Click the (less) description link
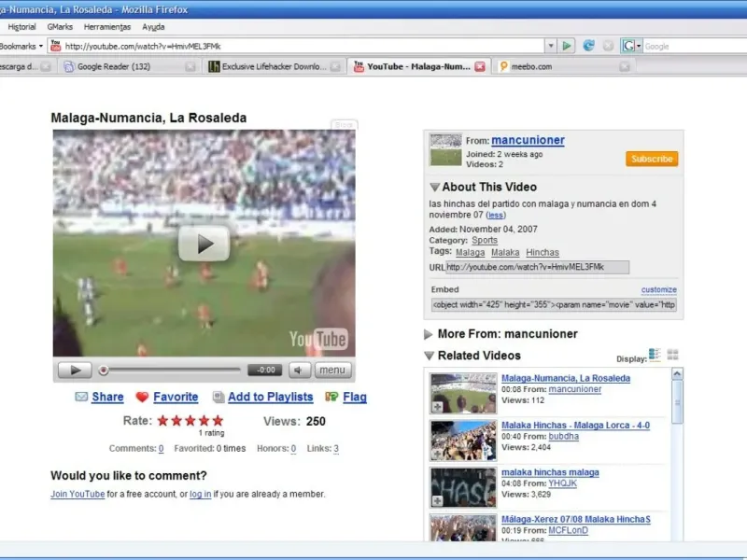 coord(496,216)
